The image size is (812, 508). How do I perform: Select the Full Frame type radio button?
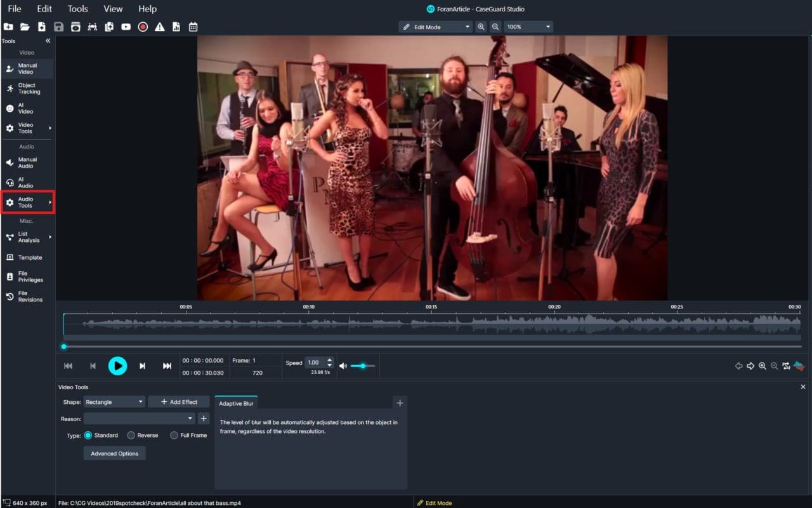(x=174, y=435)
